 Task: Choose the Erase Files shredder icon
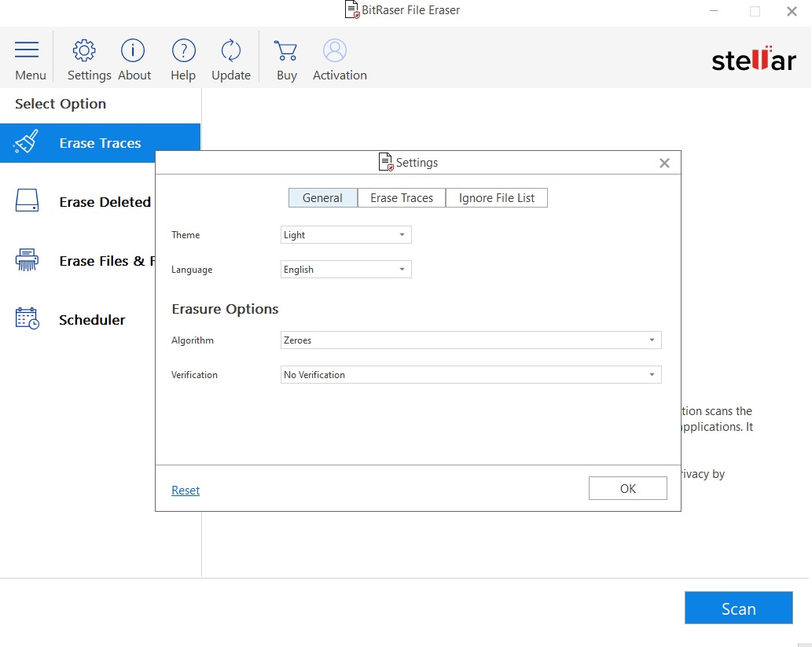[27, 260]
